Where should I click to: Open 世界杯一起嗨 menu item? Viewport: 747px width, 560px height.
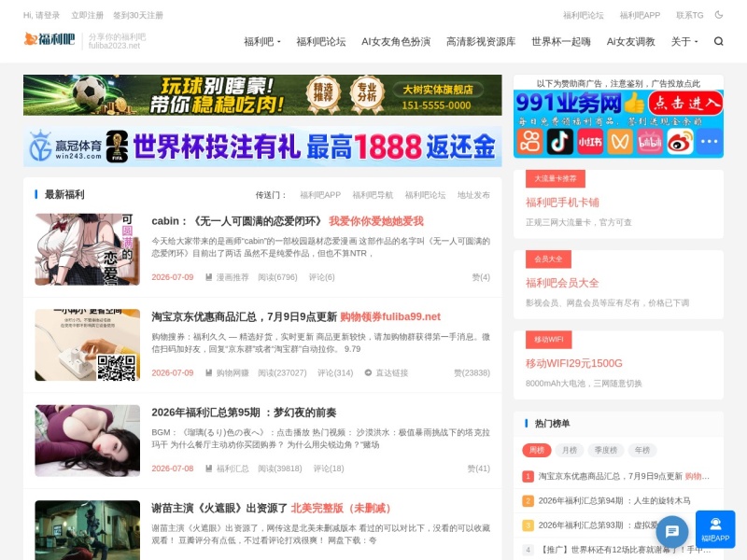[561, 42]
